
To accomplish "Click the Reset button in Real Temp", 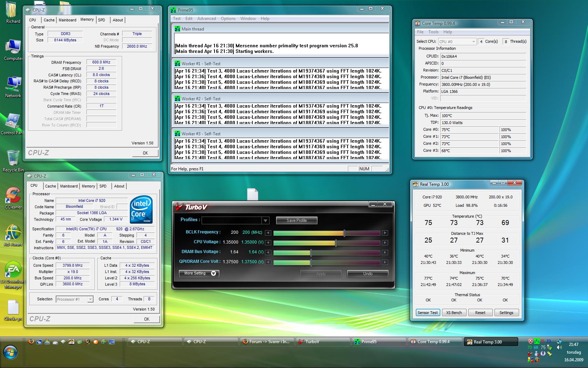I will point(480,313).
